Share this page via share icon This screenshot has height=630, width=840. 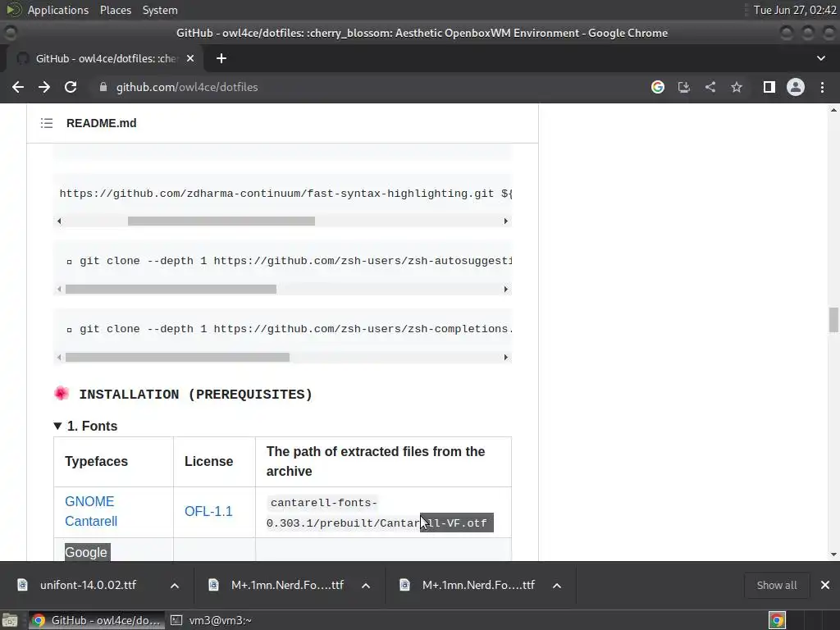click(710, 87)
